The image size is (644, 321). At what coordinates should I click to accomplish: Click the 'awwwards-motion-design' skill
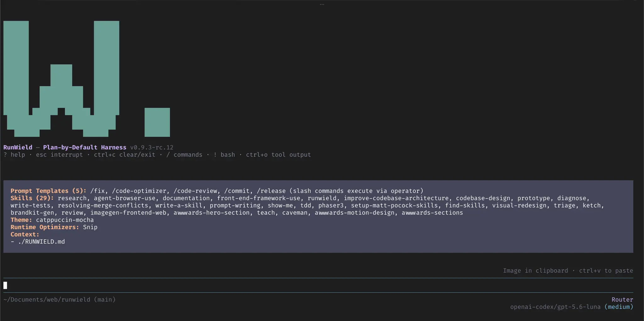tap(354, 212)
